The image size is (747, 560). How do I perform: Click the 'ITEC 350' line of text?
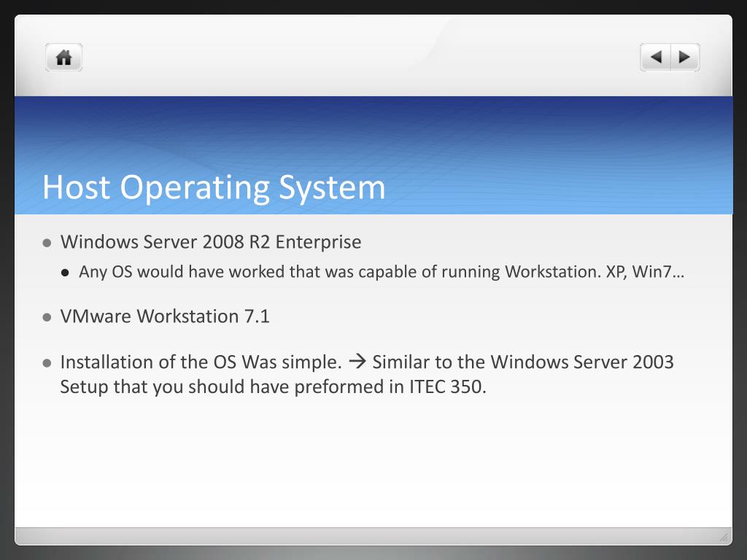point(273,386)
